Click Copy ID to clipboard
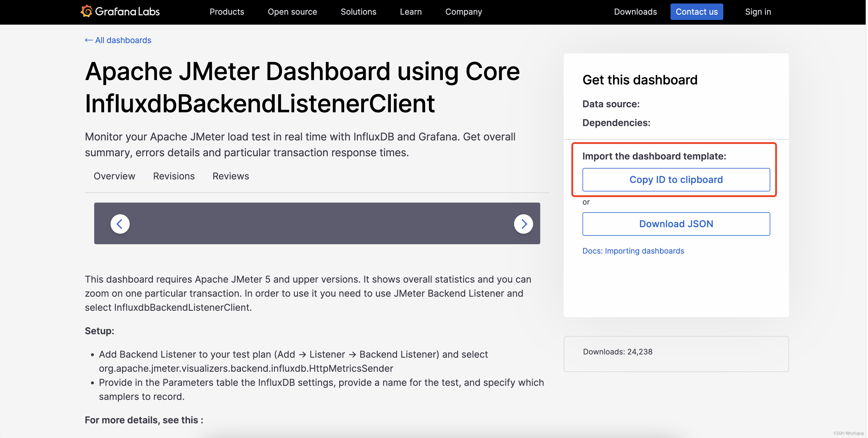The width and height of the screenshot is (868, 438). 676,179
